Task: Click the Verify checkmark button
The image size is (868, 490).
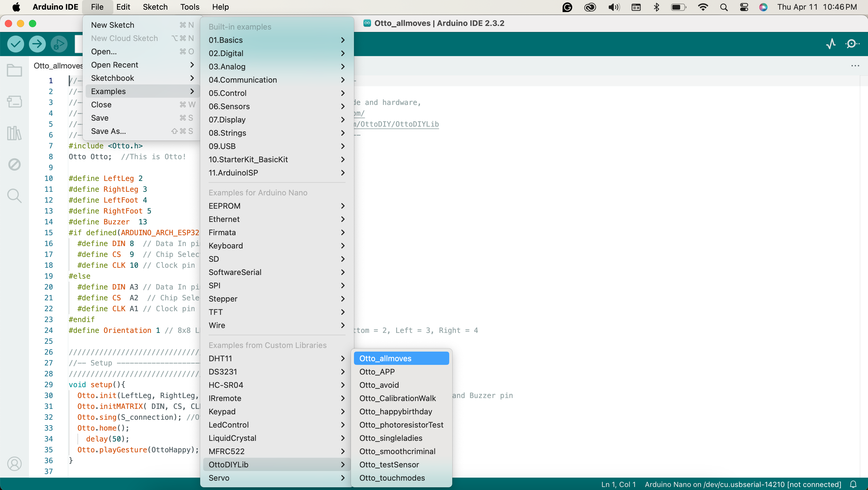Action: pyautogui.click(x=15, y=44)
